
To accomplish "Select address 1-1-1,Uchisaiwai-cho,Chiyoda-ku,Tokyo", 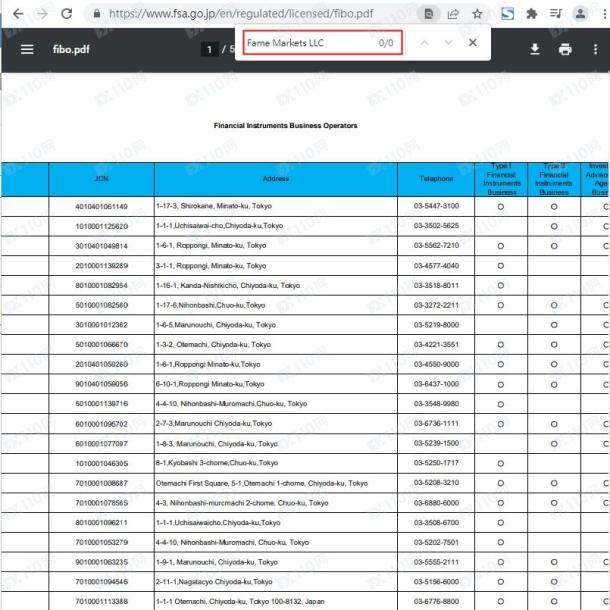I will pos(219,226).
